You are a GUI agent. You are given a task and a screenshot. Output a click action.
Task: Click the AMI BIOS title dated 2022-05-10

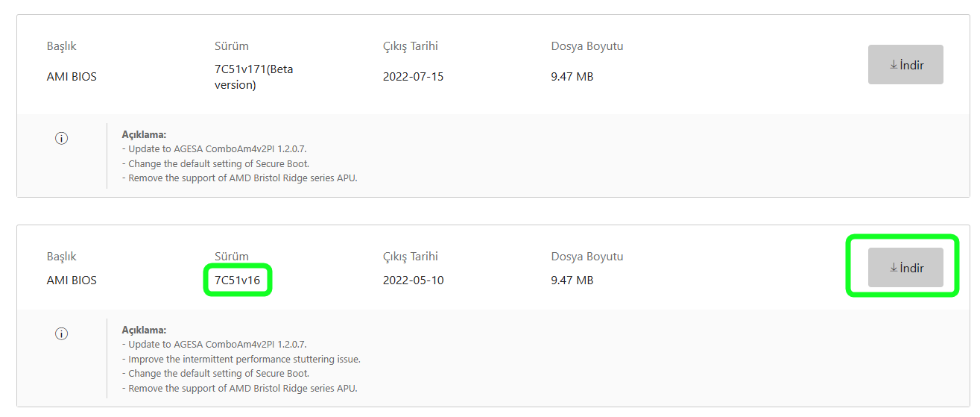(72, 280)
